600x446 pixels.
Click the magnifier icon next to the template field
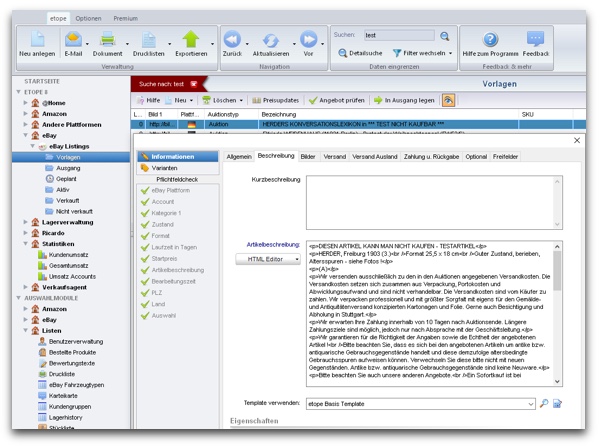(x=544, y=404)
